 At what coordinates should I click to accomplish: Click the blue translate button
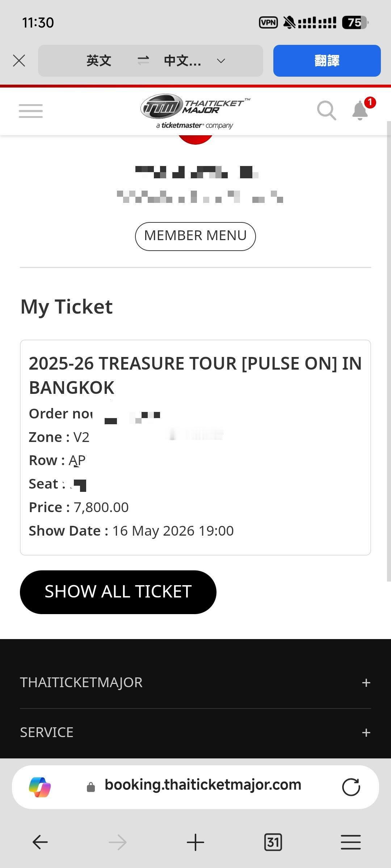[x=327, y=61]
